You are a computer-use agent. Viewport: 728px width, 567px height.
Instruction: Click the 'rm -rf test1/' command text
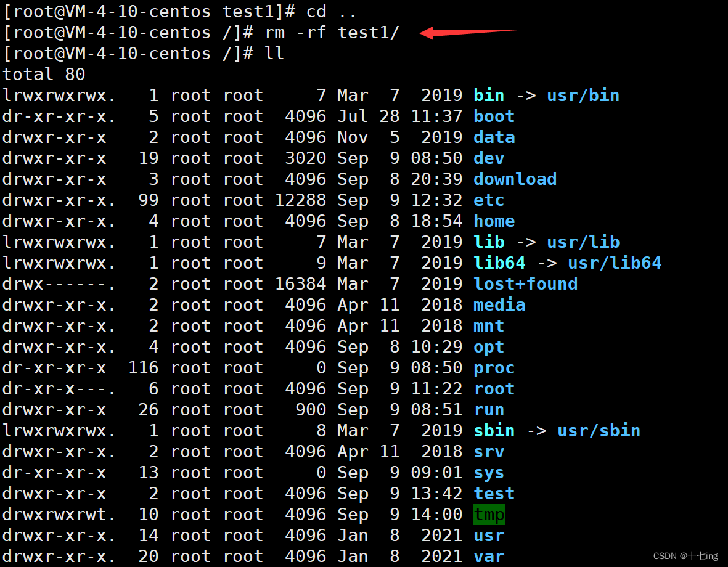332,33
